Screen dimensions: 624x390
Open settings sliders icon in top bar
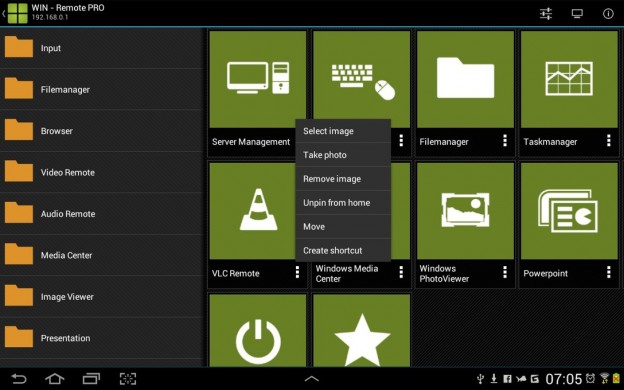click(546, 14)
